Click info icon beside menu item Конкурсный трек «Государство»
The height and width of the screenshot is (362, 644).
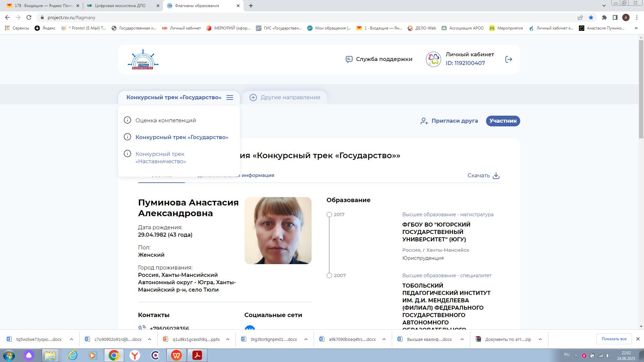coord(127,137)
